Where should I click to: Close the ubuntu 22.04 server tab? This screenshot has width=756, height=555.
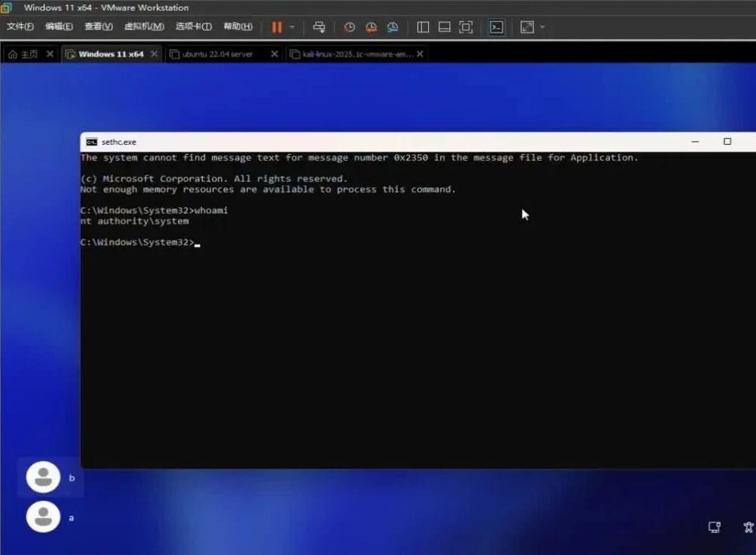click(x=274, y=54)
